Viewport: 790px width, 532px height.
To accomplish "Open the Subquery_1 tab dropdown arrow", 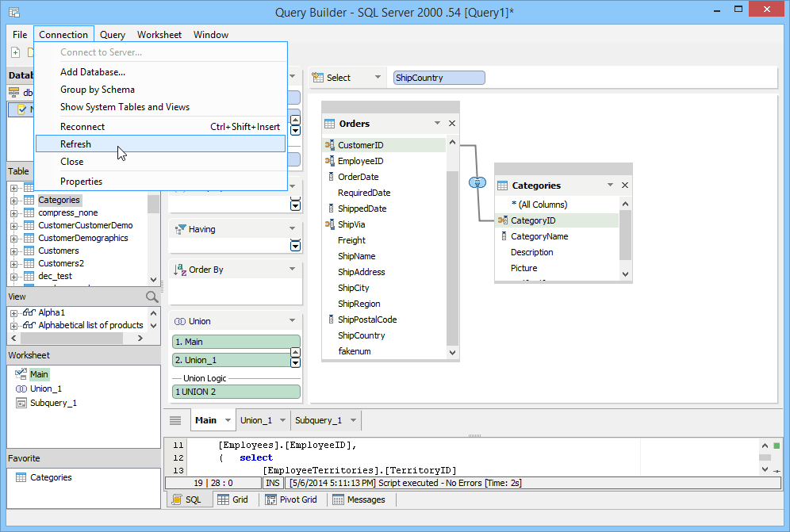I will (353, 420).
